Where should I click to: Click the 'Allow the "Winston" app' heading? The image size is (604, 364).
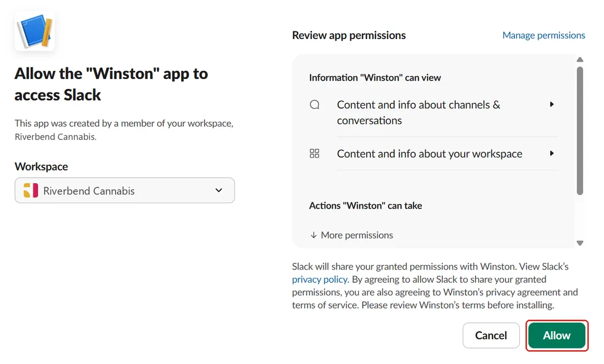click(x=111, y=84)
